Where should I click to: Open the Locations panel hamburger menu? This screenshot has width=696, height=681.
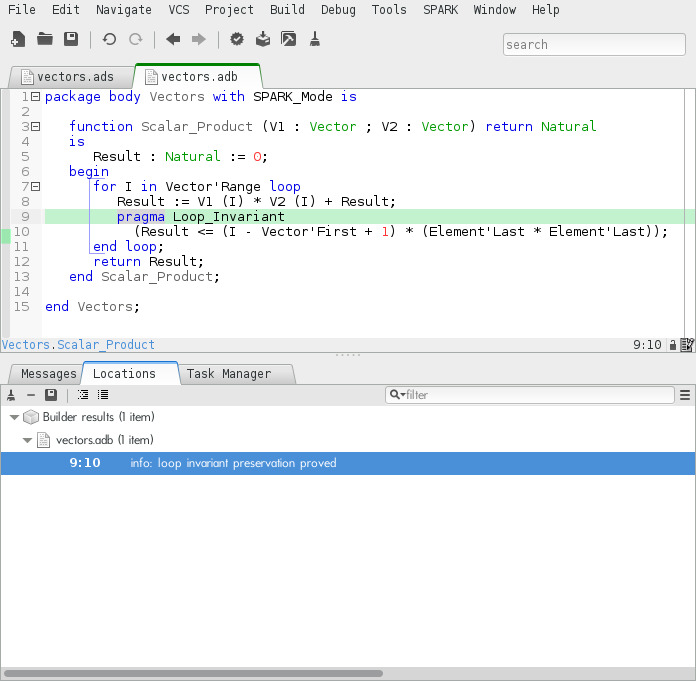[685, 395]
